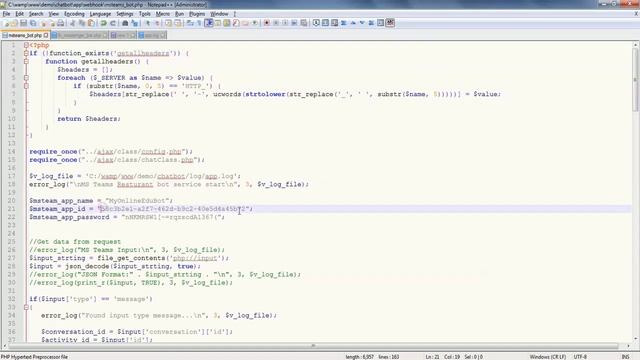
Task: Collapse the substr if-block at line 6
Action: point(26,86)
